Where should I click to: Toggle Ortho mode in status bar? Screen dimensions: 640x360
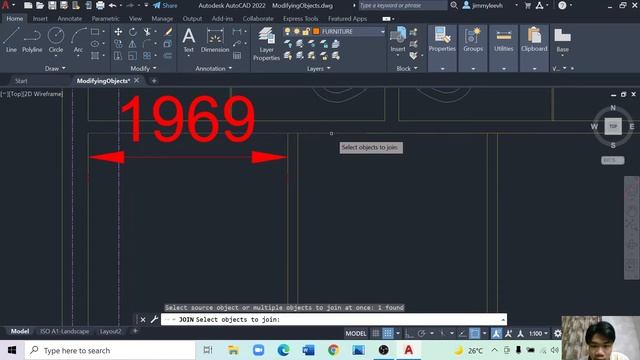click(x=409, y=333)
